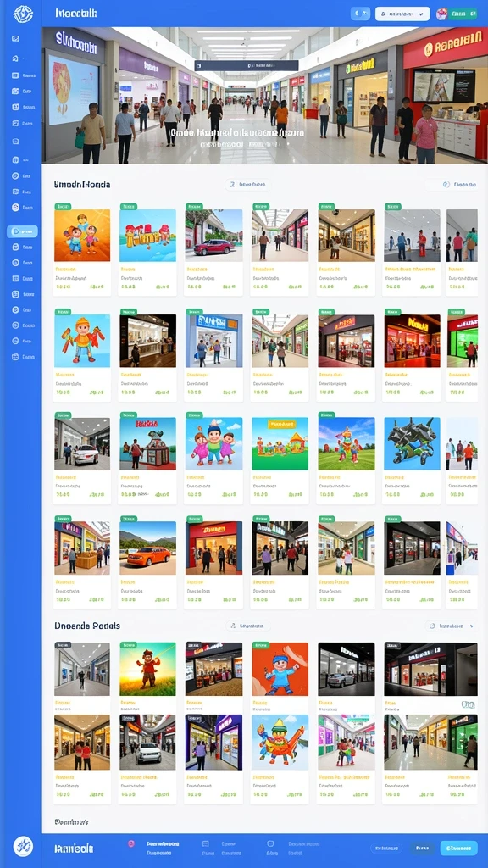The image size is (488, 868).
Task: Click the topmost icon in the left sidebar below the logo
Action: pyautogui.click(x=15, y=39)
